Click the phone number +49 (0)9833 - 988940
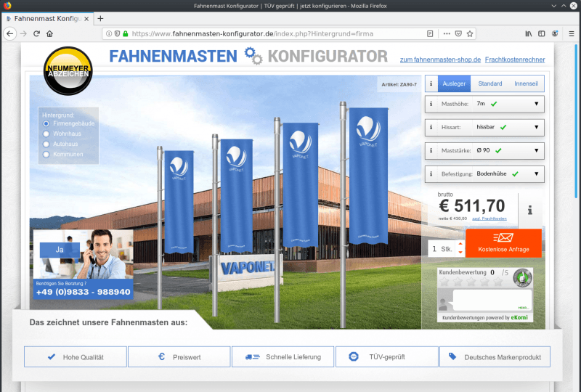 tap(83, 293)
